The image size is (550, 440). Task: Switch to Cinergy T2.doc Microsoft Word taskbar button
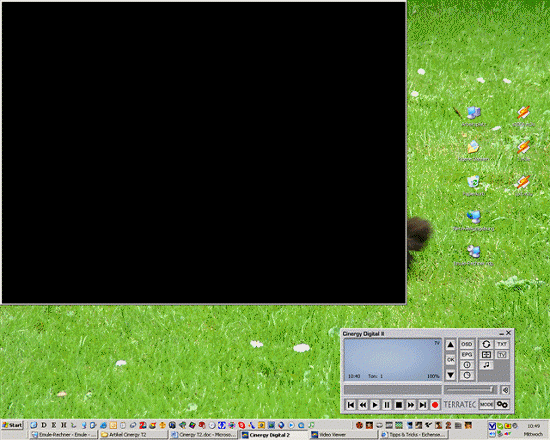pos(203,435)
